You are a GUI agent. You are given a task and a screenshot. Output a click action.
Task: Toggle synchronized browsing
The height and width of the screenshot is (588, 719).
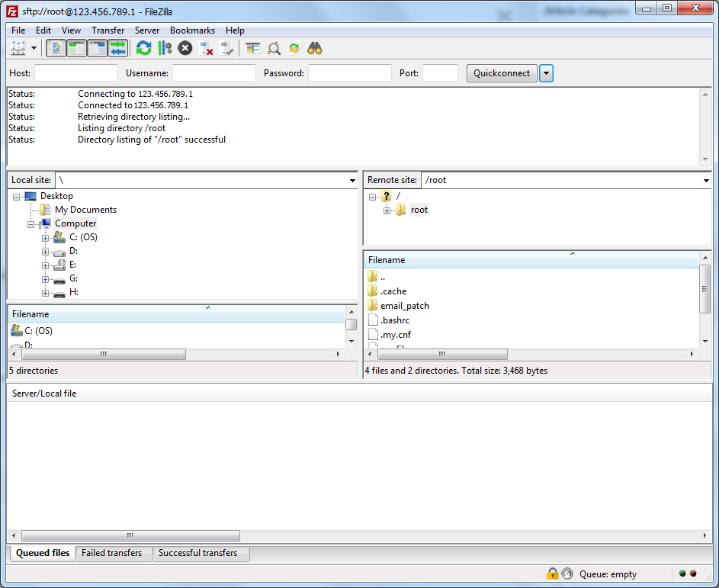pyautogui.click(x=294, y=48)
